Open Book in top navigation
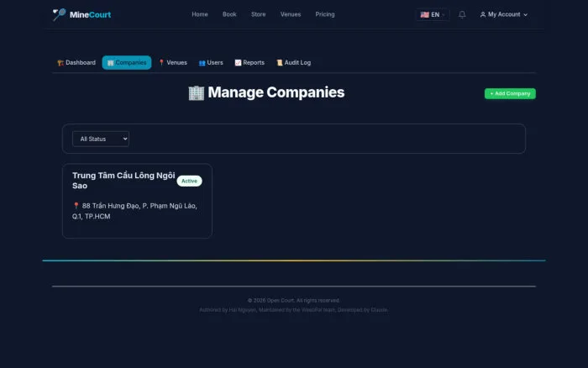 point(229,14)
